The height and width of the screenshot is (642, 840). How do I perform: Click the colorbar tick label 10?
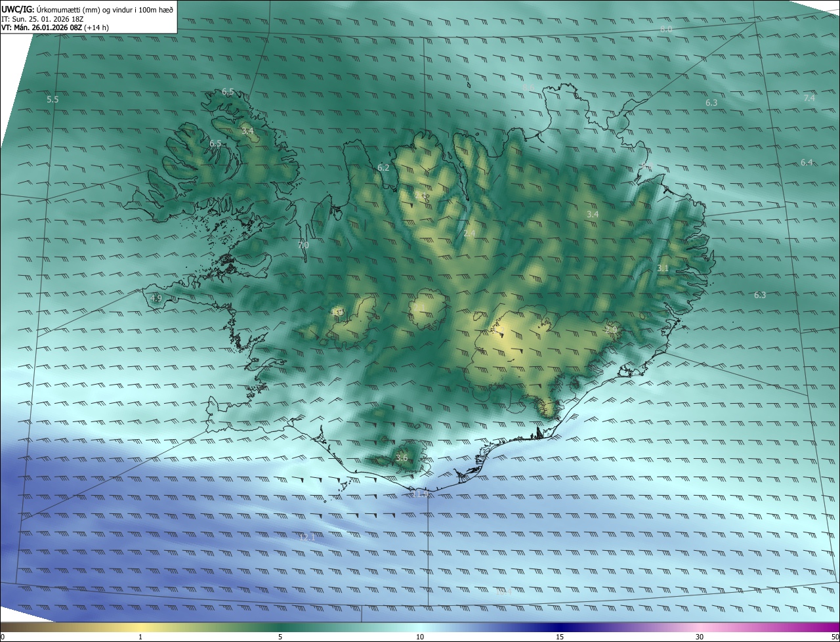coord(420,637)
